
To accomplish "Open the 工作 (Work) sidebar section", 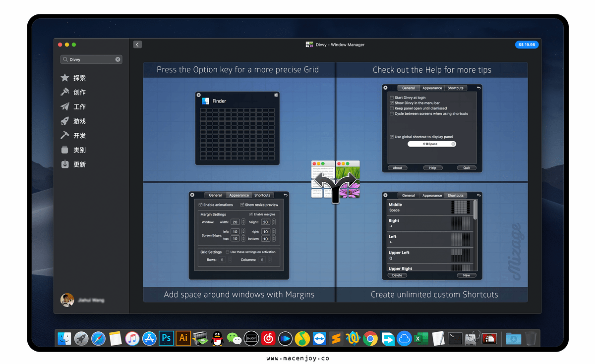I will pyautogui.click(x=73, y=106).
